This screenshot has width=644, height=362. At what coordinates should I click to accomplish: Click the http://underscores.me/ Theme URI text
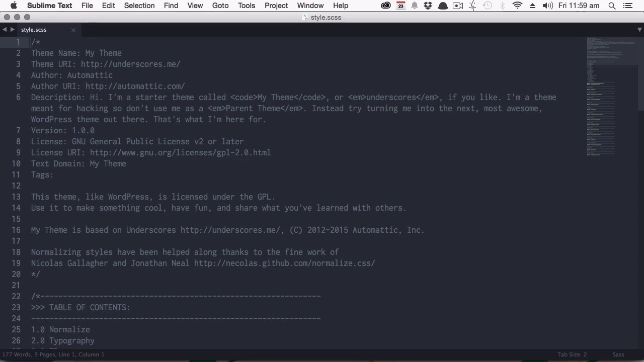131,64
